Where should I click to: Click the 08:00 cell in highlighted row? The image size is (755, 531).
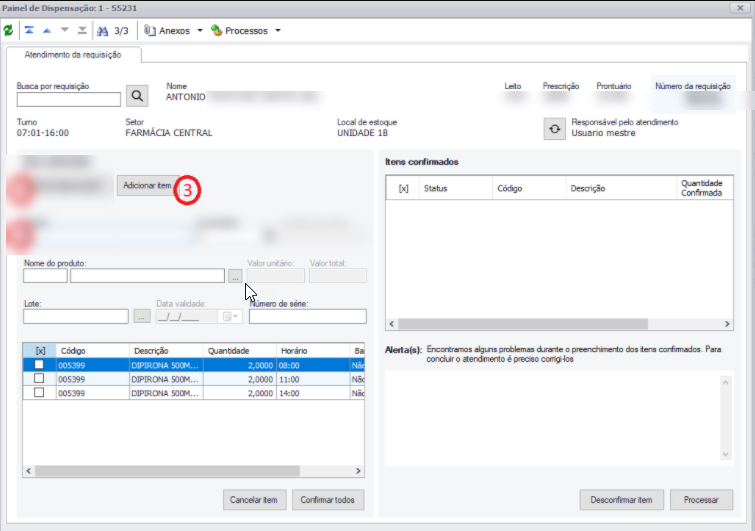coord(313,365)
